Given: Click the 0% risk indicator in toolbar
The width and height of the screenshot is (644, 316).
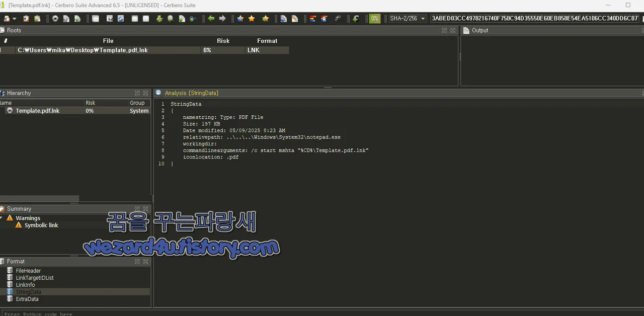Looking at the screenshot, I should [375, 19].
